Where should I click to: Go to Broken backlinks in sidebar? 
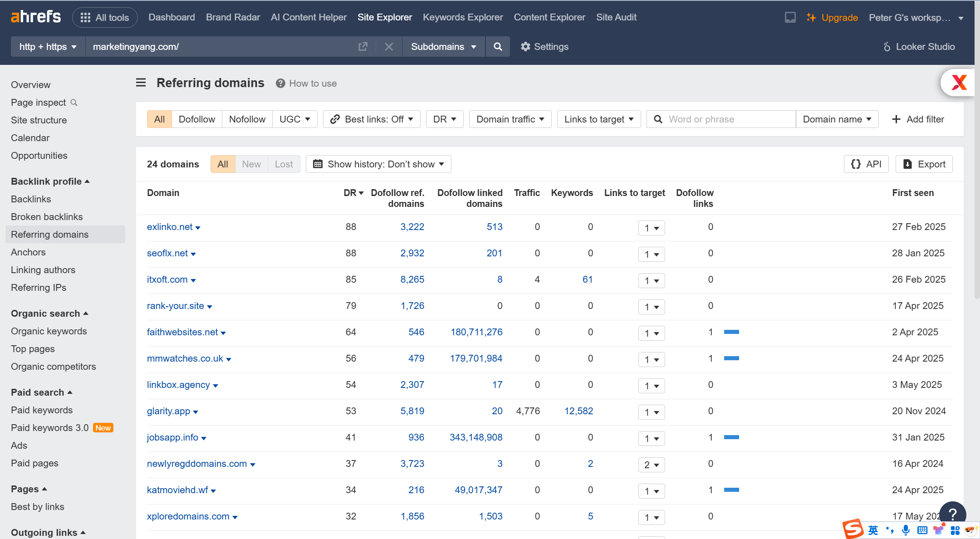click(x=47, y=217)
